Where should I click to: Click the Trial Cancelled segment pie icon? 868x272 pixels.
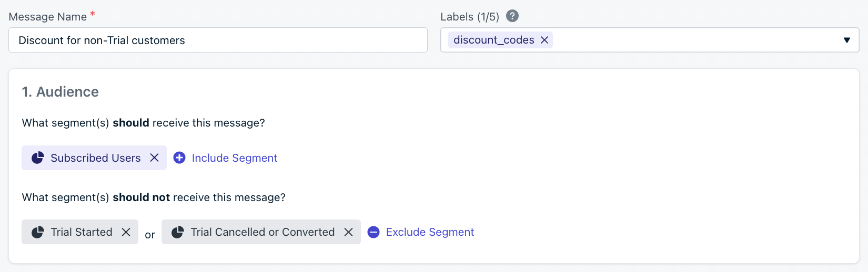(x=177, y=232)
